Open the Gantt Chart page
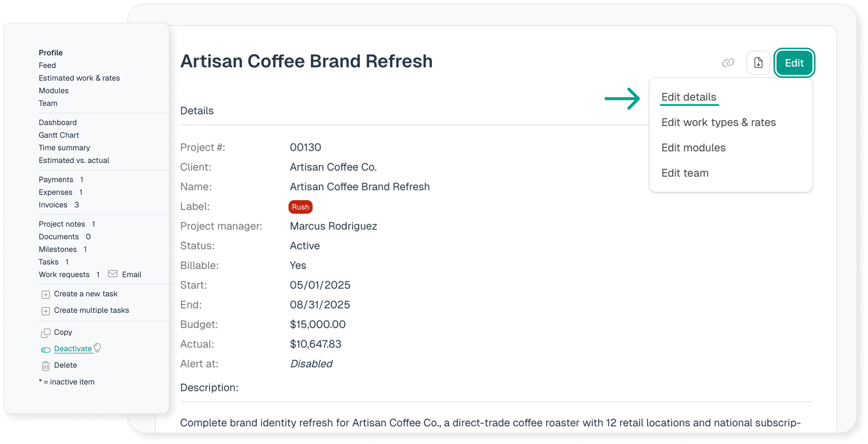The image size is (868, 444). 59,135
